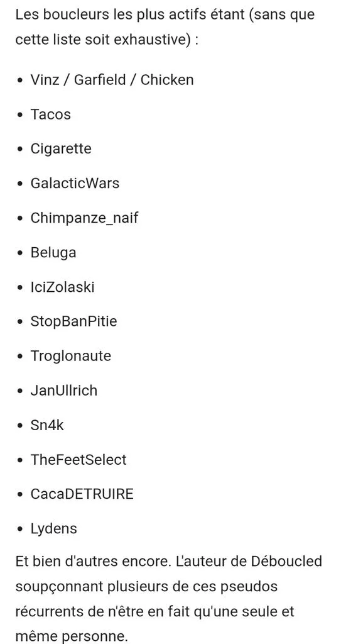The image size is (341, 644).
Task: Click 'IciZolaski' in the list
Action: 62,287
